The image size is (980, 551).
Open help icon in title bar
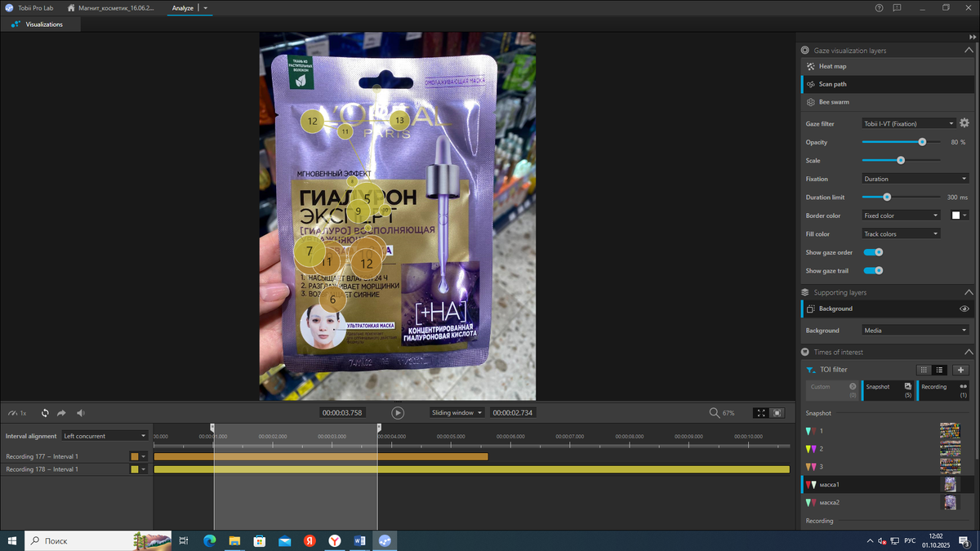coord(879,7)
